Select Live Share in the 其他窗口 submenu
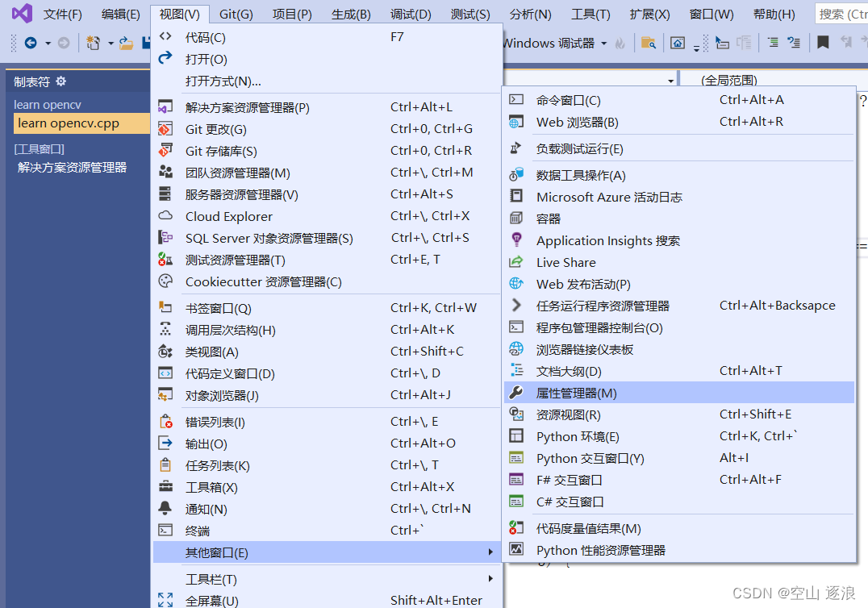 click(565, 262)
